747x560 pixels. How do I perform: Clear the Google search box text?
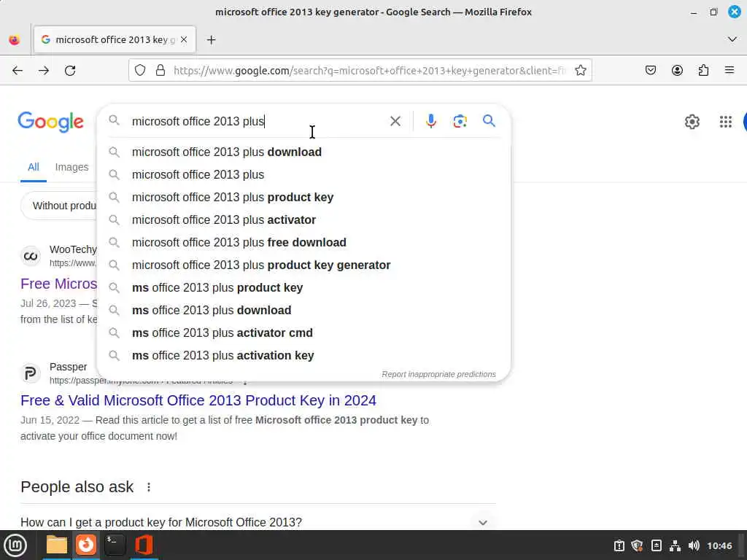click(x=395, y=121)
